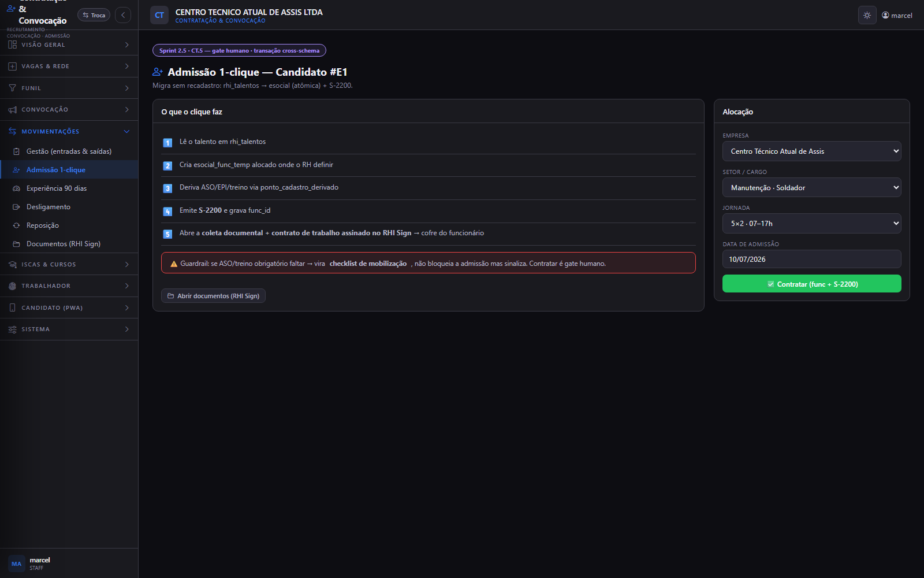
Task: Open the Setor / Cargo dropdown
Action: coord(811,187)
